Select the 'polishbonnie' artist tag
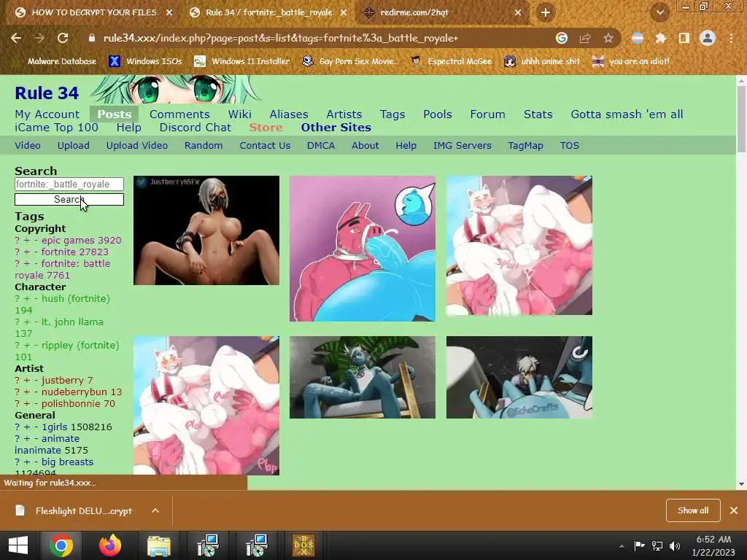 tap(71, 404)
